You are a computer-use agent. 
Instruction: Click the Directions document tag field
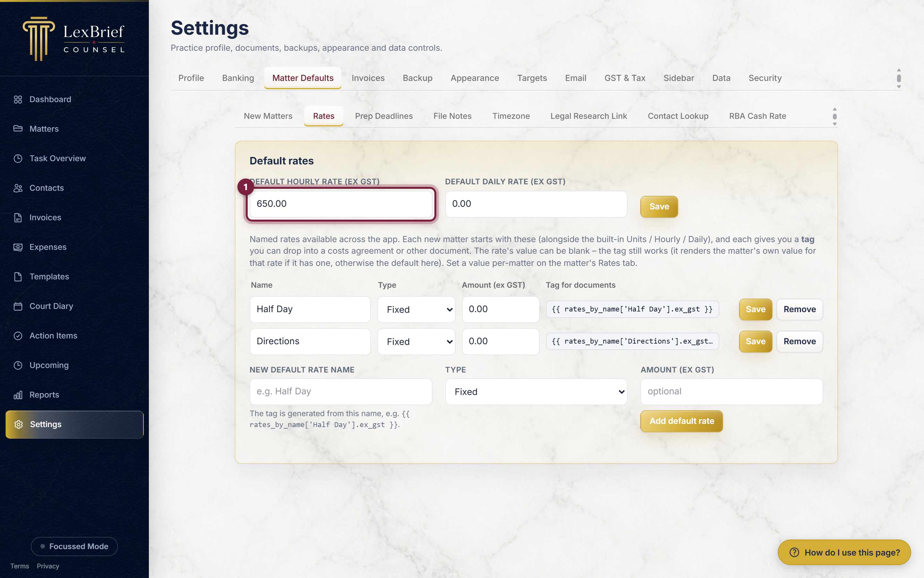click(632, 341)
